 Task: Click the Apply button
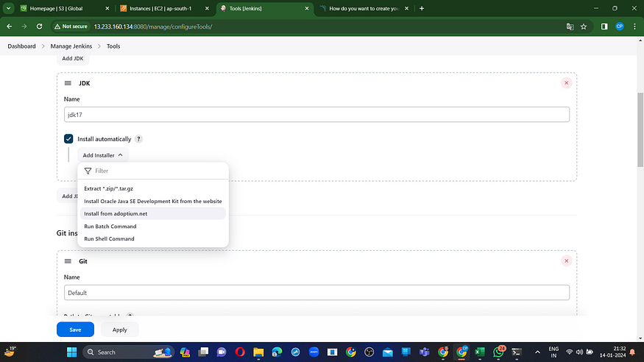(119, 330)
